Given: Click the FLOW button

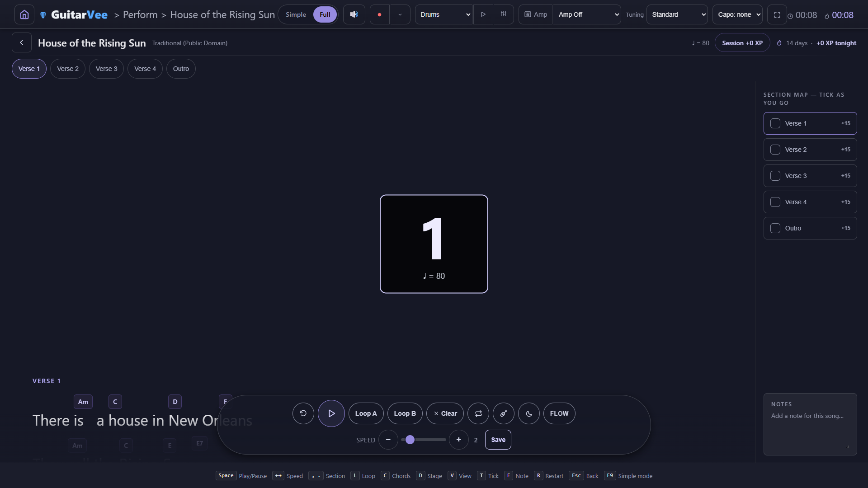Looking at the screenshot, I should point(559,413).
